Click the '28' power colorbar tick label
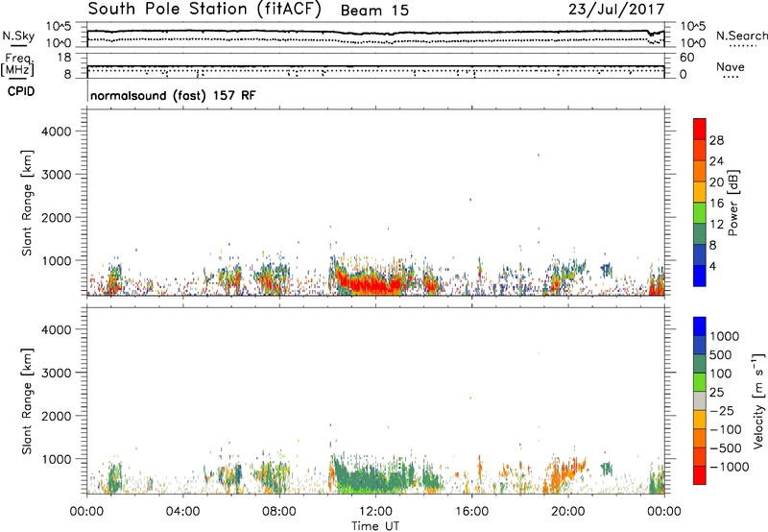Screen dimensions: 768x532 pyautogui.click(x=716, y=140)
